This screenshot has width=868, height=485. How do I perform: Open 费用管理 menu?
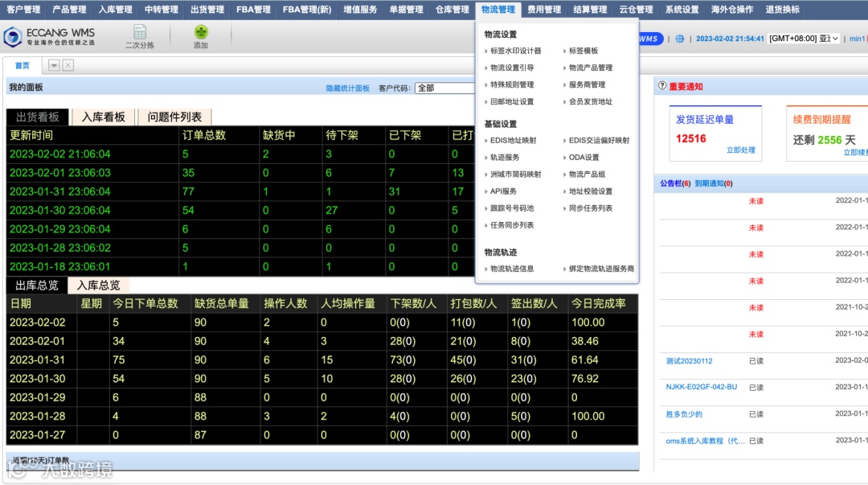tap(543, 10)
